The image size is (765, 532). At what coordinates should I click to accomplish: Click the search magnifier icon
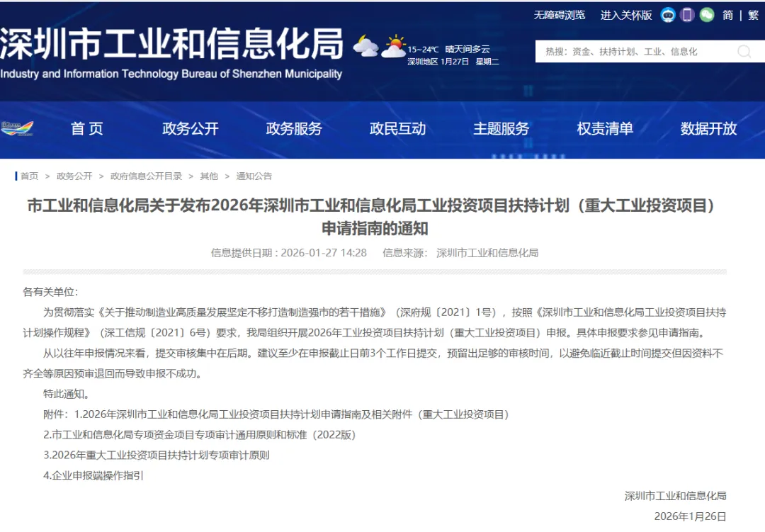click(744, 51)
